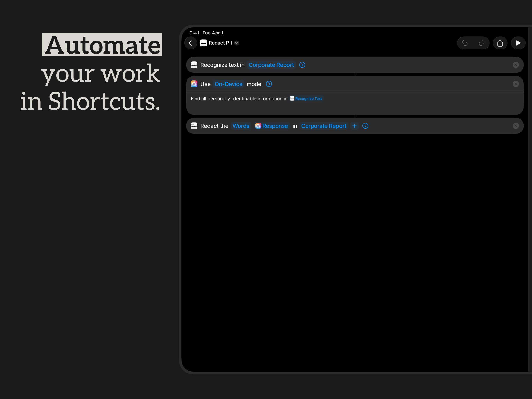Expand the Use model action options
Screen dimensions: 532x399
coord(269,84)
